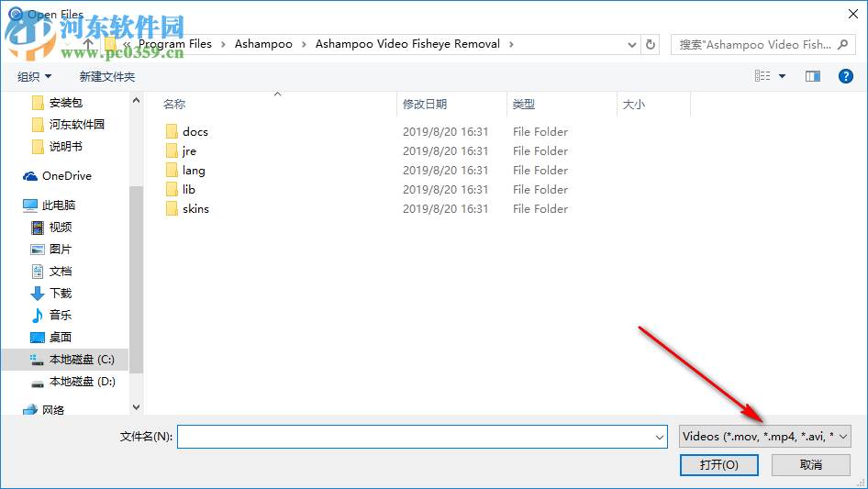The height and width of the screenshot is (489, 868).
Task: Open the help question mark icon
Action: (x=845, y=76)
